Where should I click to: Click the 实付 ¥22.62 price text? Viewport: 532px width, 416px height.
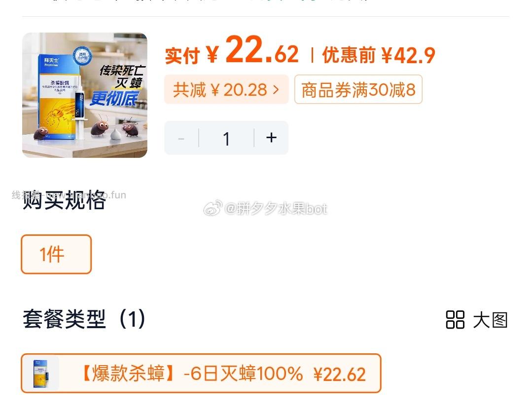pos(232,52)
